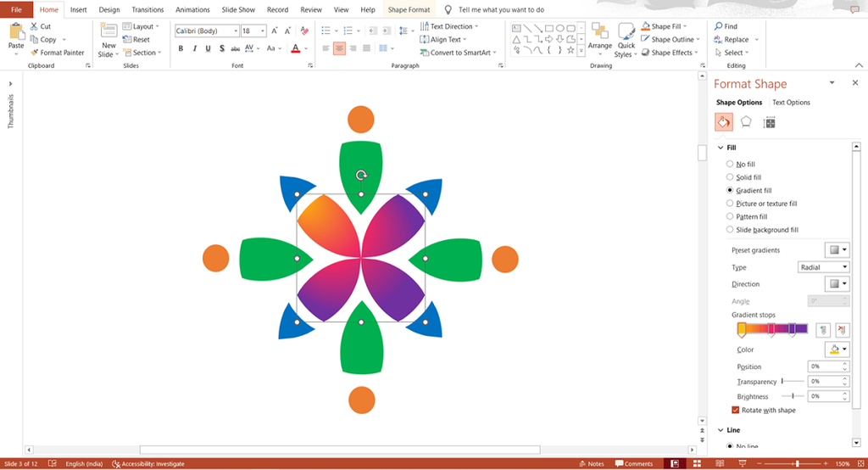868x470 pixels.
Task: Select Gradient fill radio button
Action: [x=730, y=190]
